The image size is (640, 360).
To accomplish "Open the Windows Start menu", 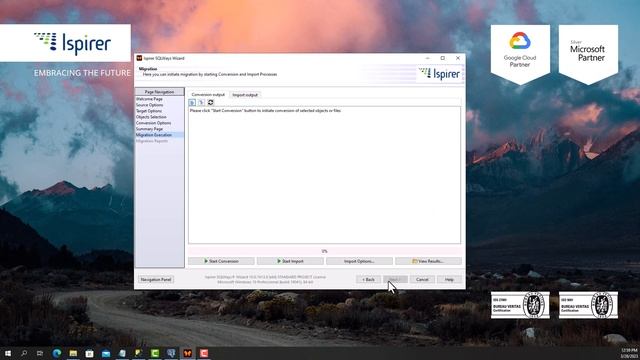I will [x=8, y=353].
